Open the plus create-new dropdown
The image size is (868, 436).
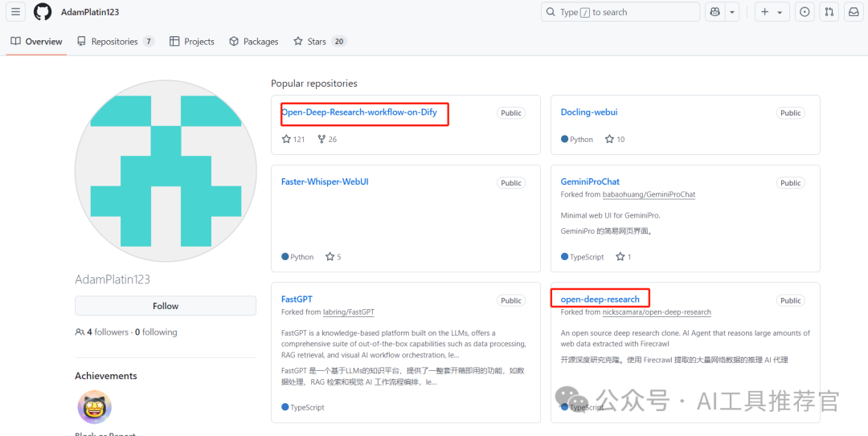pyautogui.click(x=771, y=11)
